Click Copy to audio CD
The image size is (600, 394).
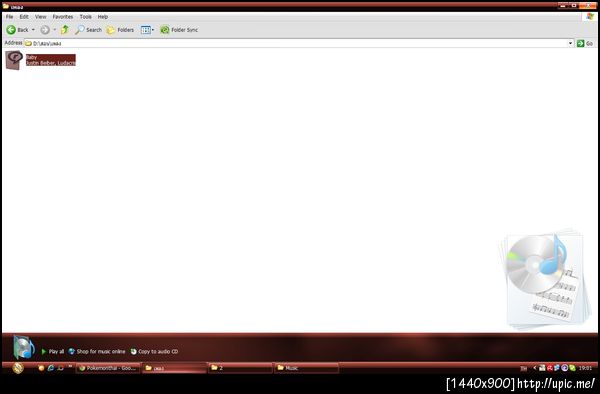[x=154, y=351]
